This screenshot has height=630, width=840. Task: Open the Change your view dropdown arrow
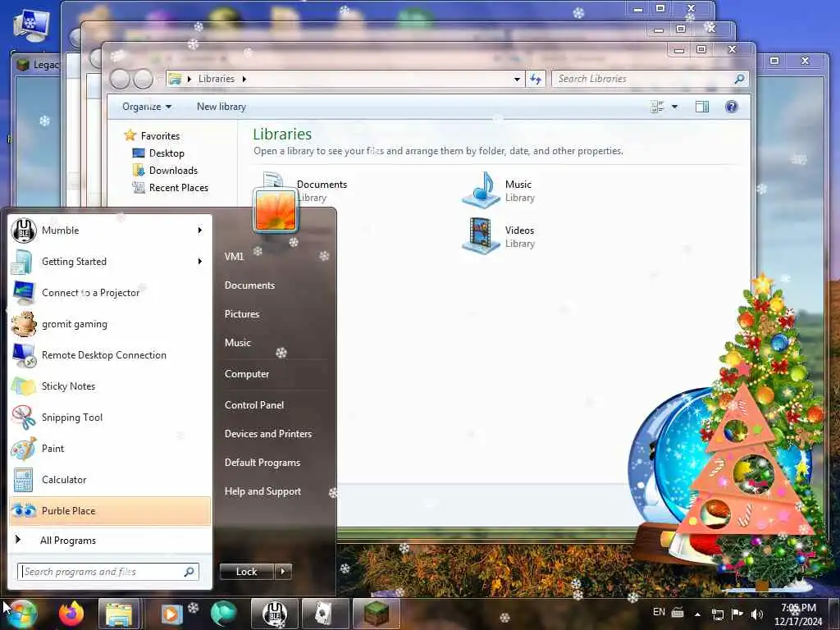click(x=674, y=107)
